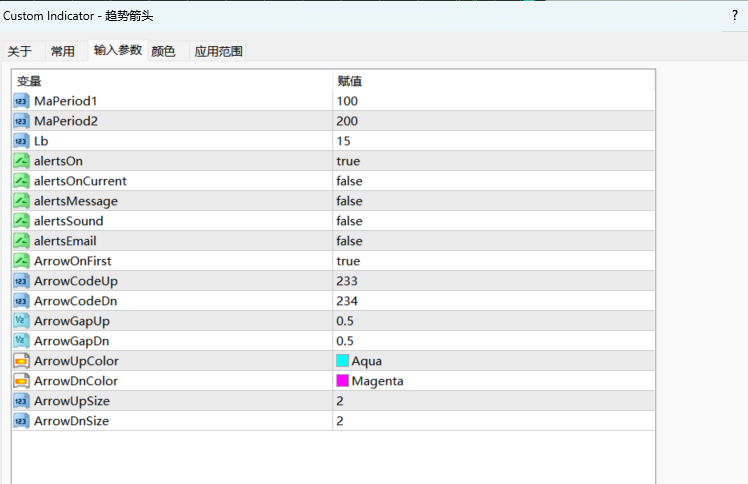
Task: Click the ArrowUpSize value 2
Action: 340,402
